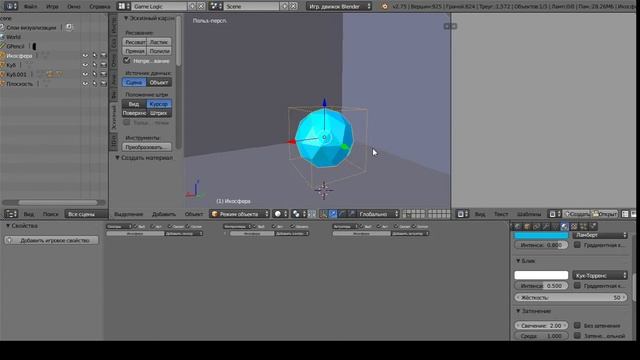Set stroke placement to Вид
Screen dimensions: 640x360
coord(134,104)
